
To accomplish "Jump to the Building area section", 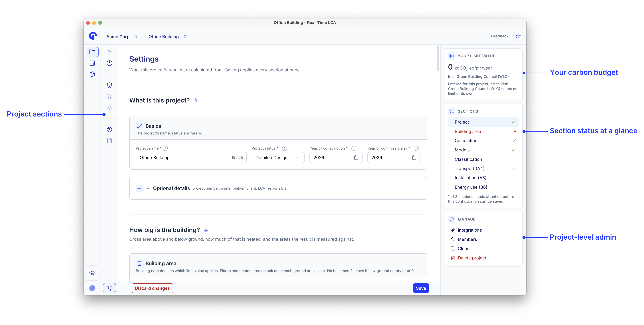I will (483, 131).
